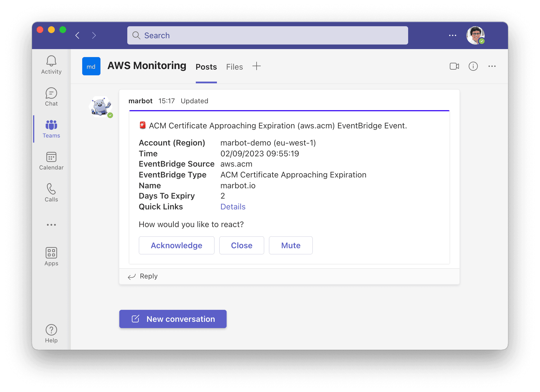Screen dimensions: 540x392
Task: Open the Activity bell in sidebar
Action: (x=51, y=65)
